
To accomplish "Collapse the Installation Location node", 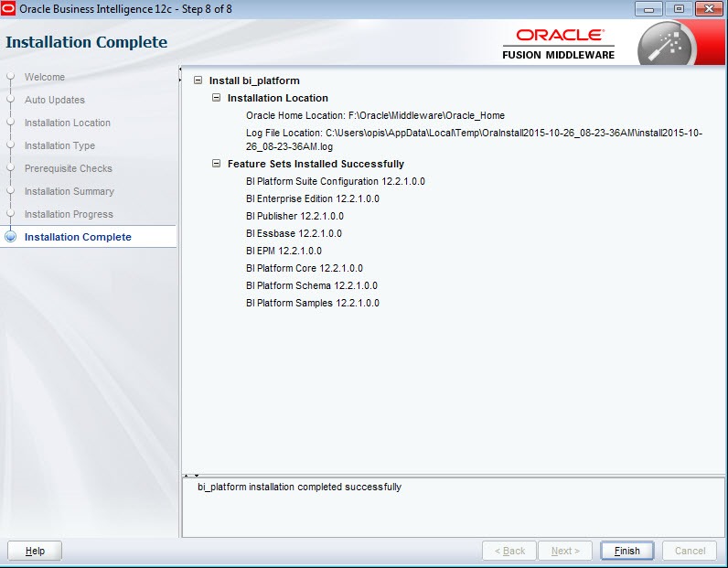I will click(x=217, y=98).
